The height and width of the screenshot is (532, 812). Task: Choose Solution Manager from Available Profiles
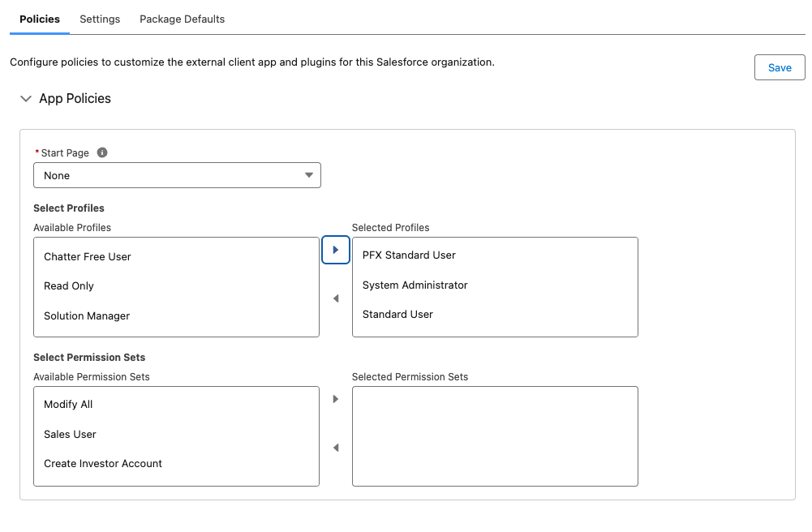tap(87, 316)
